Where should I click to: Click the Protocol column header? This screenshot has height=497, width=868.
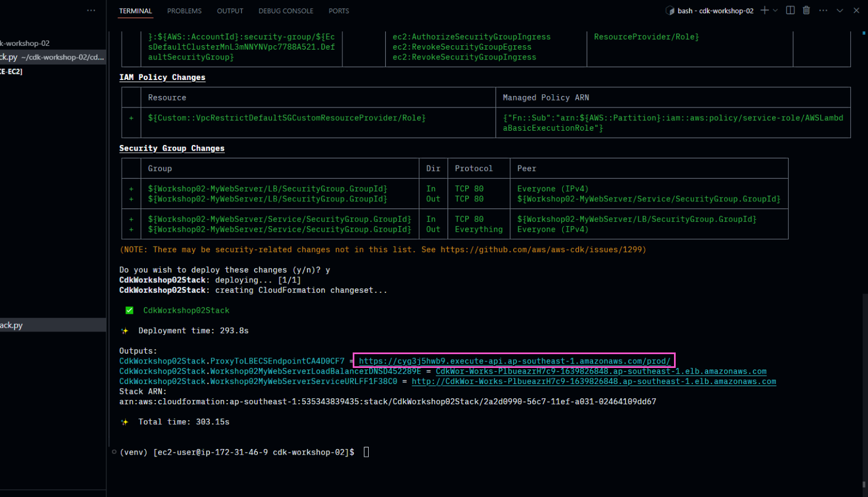473,169
